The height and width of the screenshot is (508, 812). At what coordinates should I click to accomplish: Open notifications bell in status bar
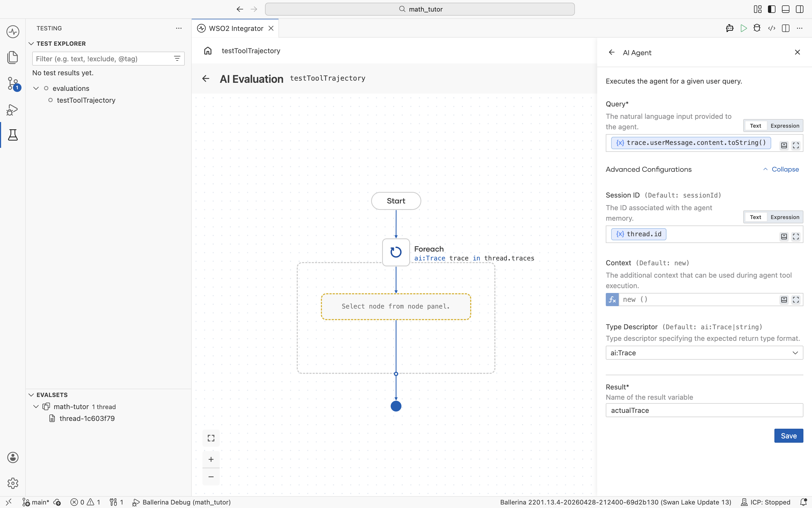click(x=803, y=502)
